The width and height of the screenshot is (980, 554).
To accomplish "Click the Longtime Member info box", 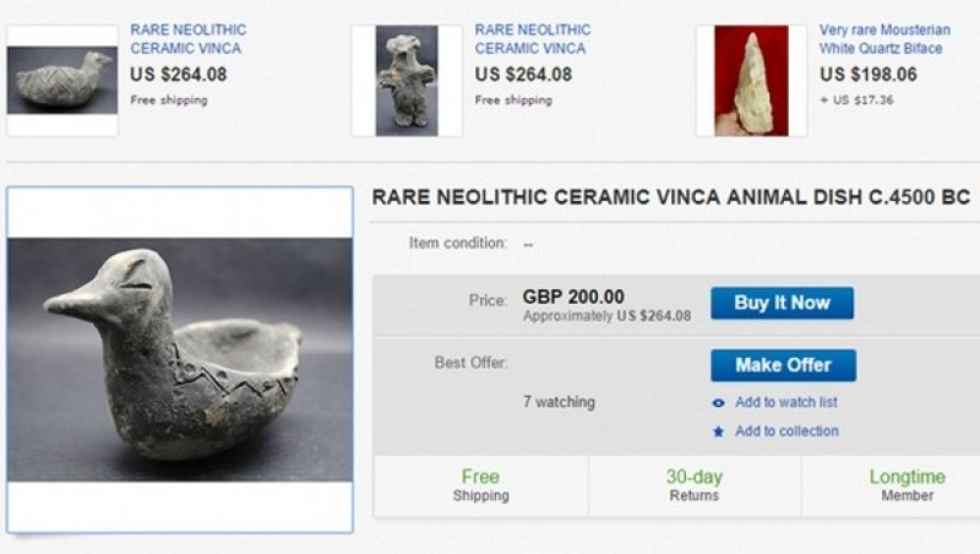I will (906, 485).
